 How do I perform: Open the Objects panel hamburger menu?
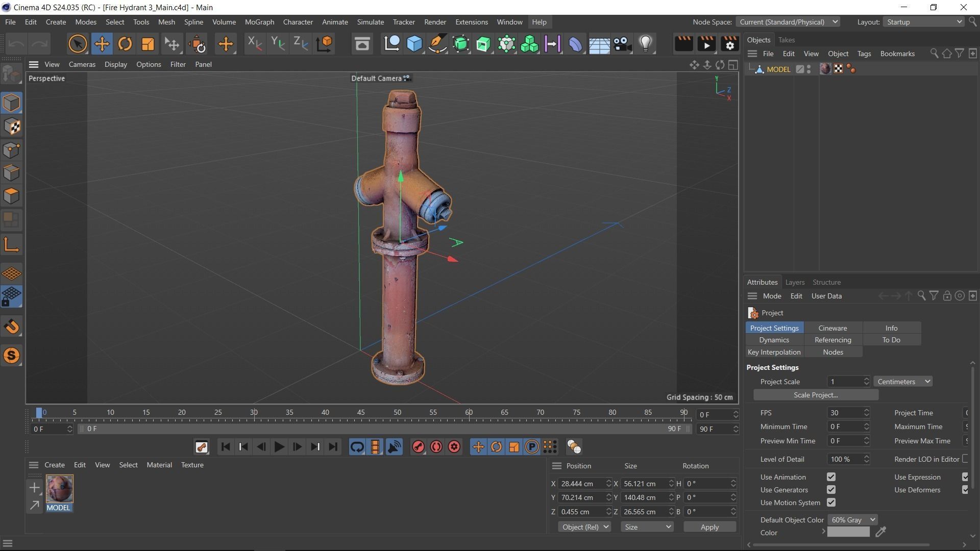point(752,54)
